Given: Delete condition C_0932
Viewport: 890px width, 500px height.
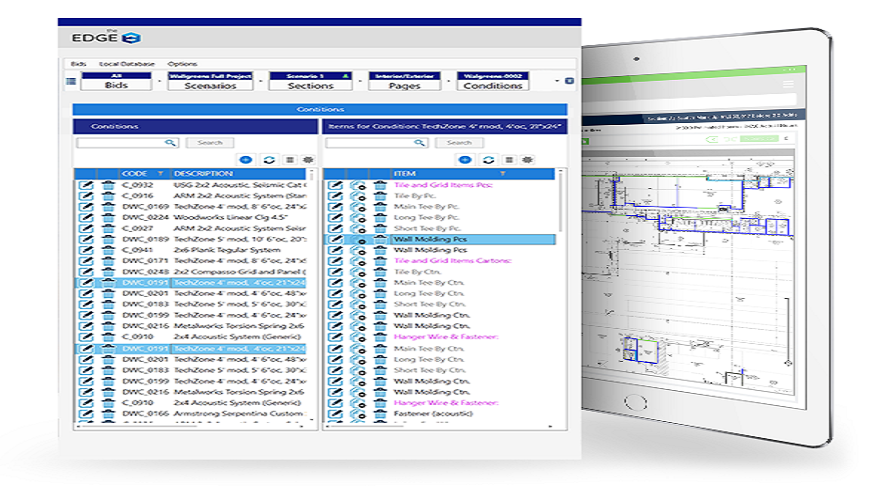Looking at the screenshot, I should click(108, 185).
